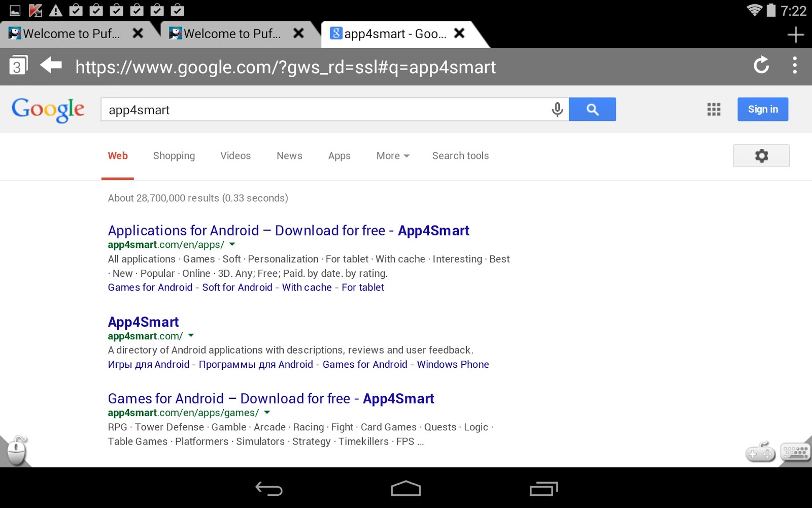Image resolution: width=812 pixels, height=508 pixels.
Task: Click the Google logo
Action: [x=48, y=110]
